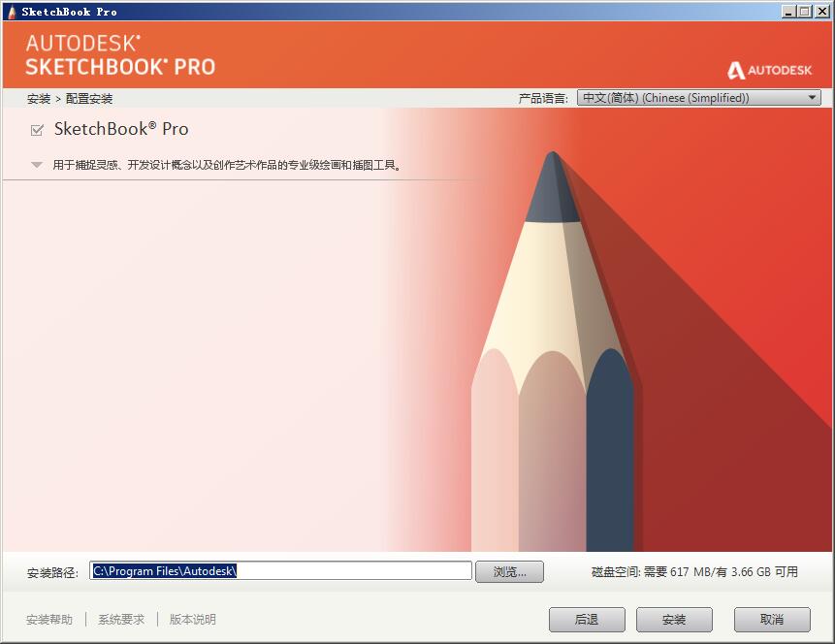This screenshot has width=835, height=644.
Task: Open the 版本说明 release notes link
Action: click(192, 620)
